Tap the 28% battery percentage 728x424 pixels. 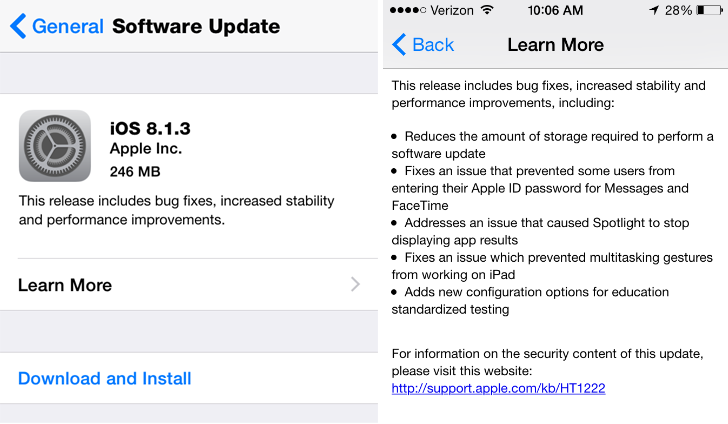pos(678,10)
